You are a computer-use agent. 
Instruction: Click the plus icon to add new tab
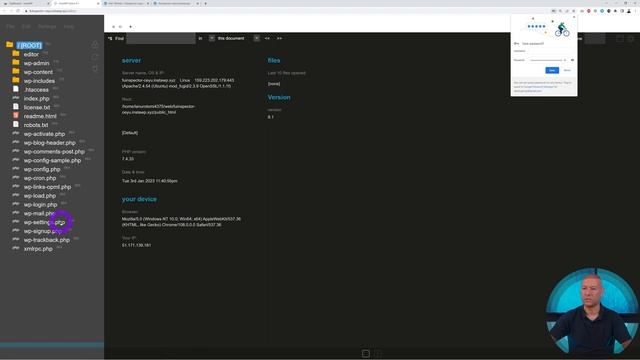click(130, 27)
